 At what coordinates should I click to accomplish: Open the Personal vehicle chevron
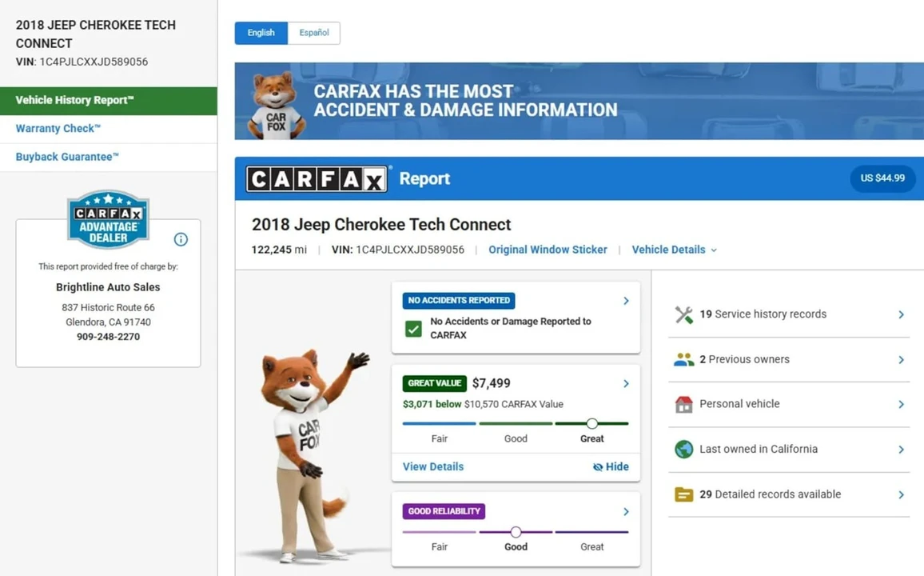coord(901,405)
